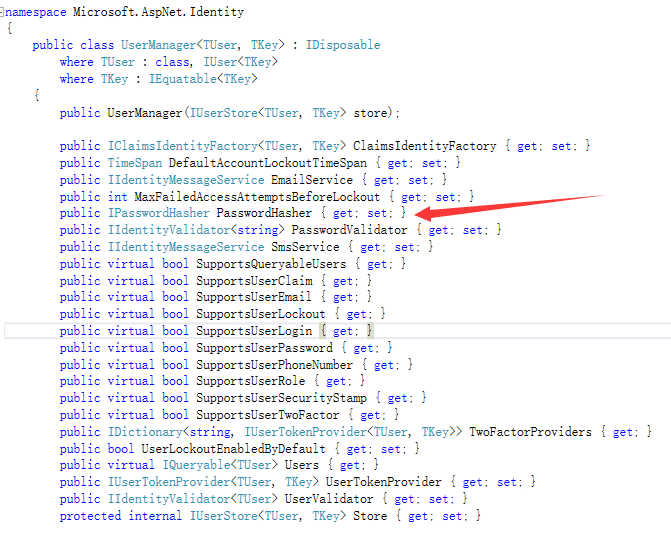Click the PasswordValidator property name
671x535 pixels.
[x=349, y=230]
